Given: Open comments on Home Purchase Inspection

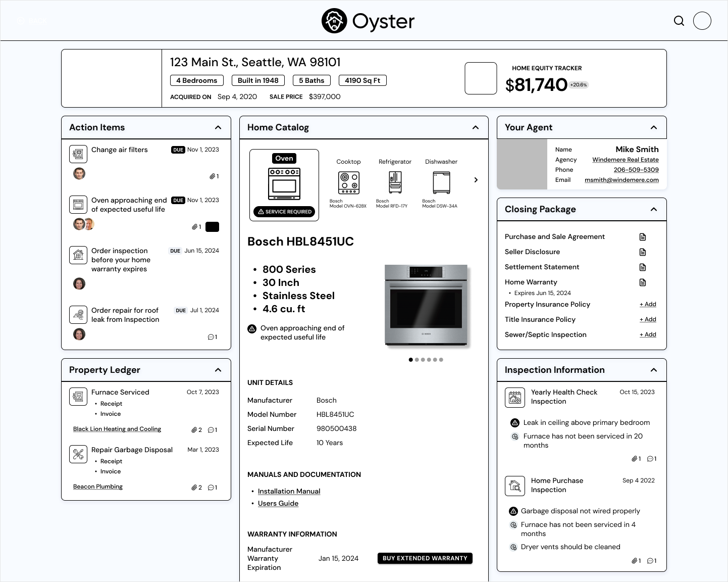Looking at the screenshot, I should pos(652,561).
